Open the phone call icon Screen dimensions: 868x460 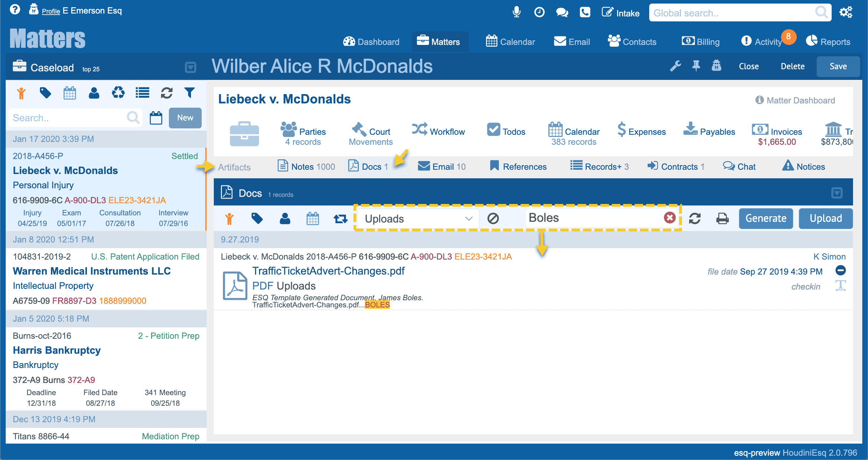[585, 12]
